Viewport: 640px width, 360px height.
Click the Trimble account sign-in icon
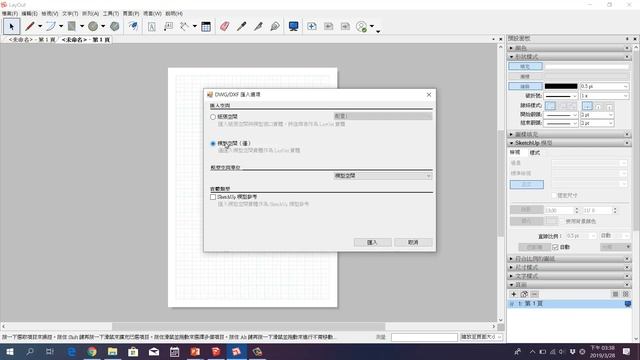tap(362, 27)
